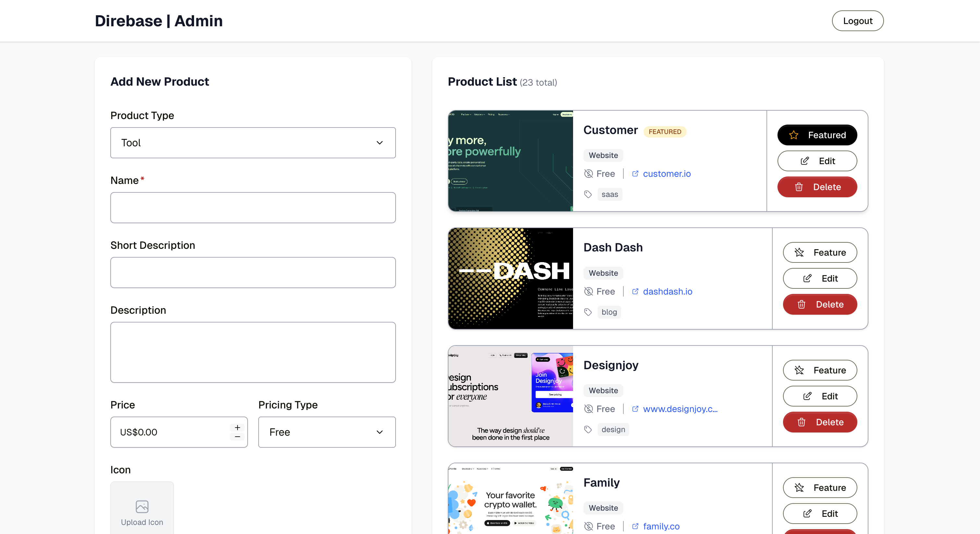Viewport: 980px width, 534px height.
Task: Click the star icon on Customer's Featured button
Action: click(x=794, y=135)
